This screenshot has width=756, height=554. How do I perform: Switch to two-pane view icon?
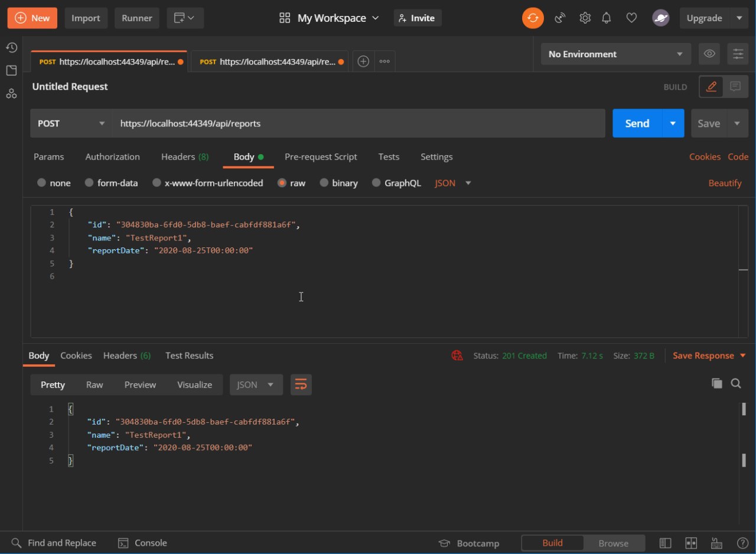tap(691, 543)
